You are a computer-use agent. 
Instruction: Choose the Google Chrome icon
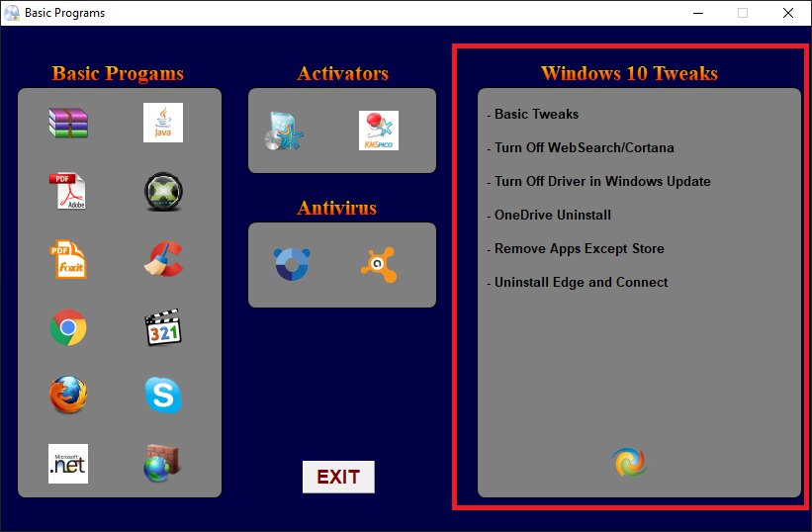pyautogui.click(x=68, y=327)
